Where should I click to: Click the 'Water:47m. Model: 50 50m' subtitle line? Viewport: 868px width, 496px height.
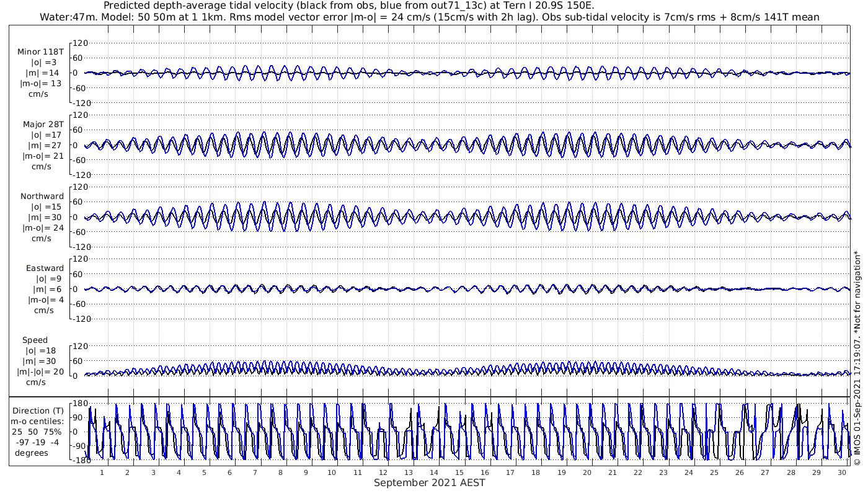click(x=430, y=17)
